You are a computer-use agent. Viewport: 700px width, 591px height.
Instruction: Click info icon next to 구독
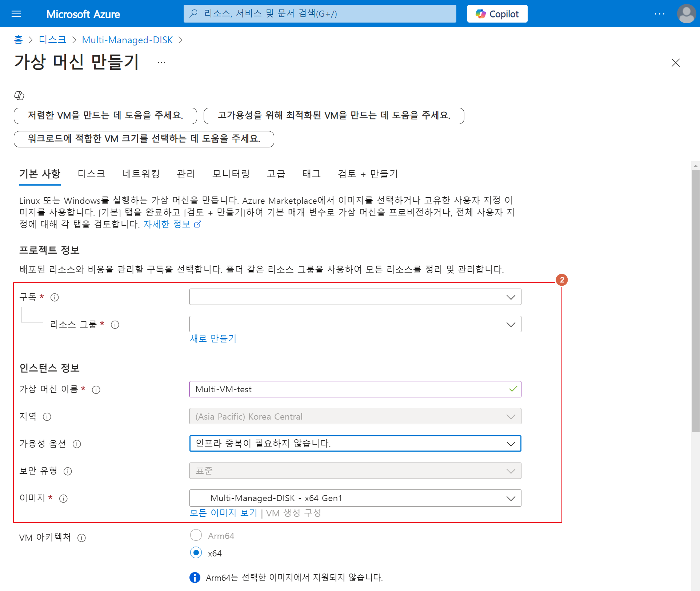[55, 297]
